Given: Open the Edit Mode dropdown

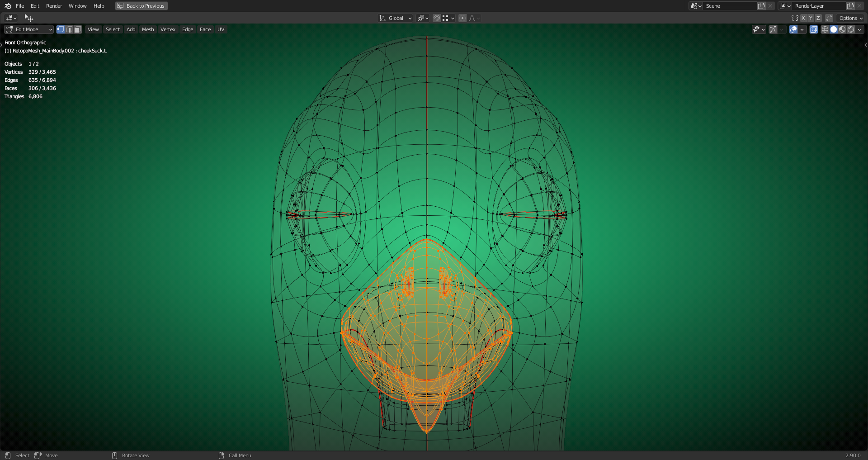Looking at the screenshot, I should 28,29.
